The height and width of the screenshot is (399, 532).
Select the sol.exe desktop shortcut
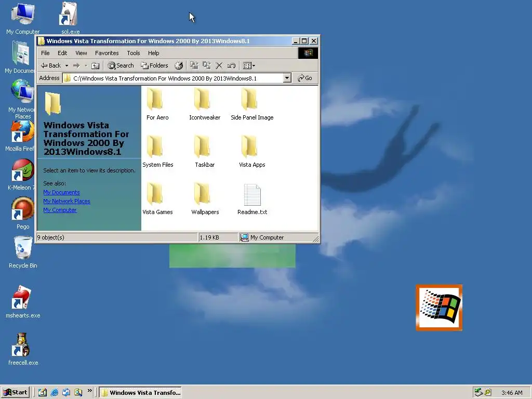pos(70,19)
